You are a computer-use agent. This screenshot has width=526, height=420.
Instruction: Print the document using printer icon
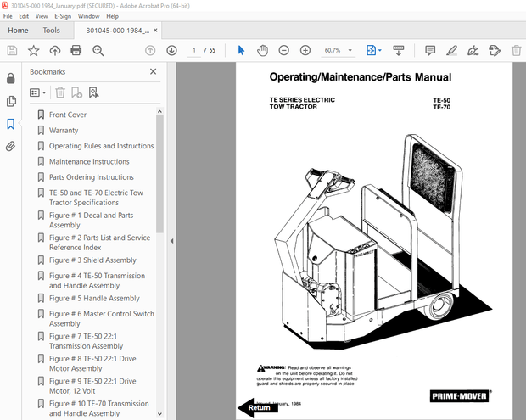[76, 51]
